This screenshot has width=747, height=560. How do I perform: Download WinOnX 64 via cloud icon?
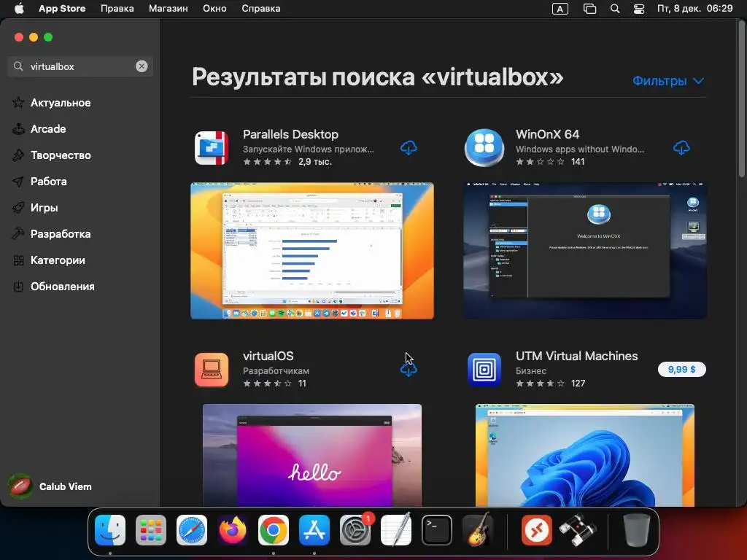click(x=681, y=148)
